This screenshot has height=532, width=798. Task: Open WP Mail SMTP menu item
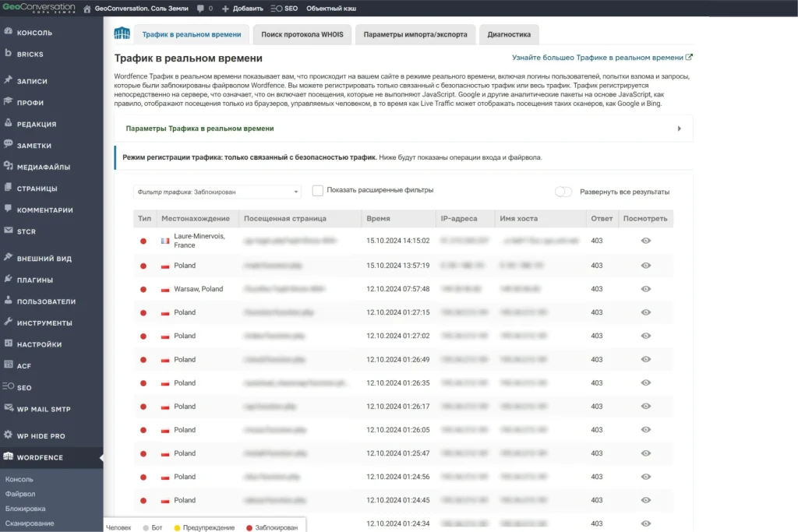coord(42,408)
